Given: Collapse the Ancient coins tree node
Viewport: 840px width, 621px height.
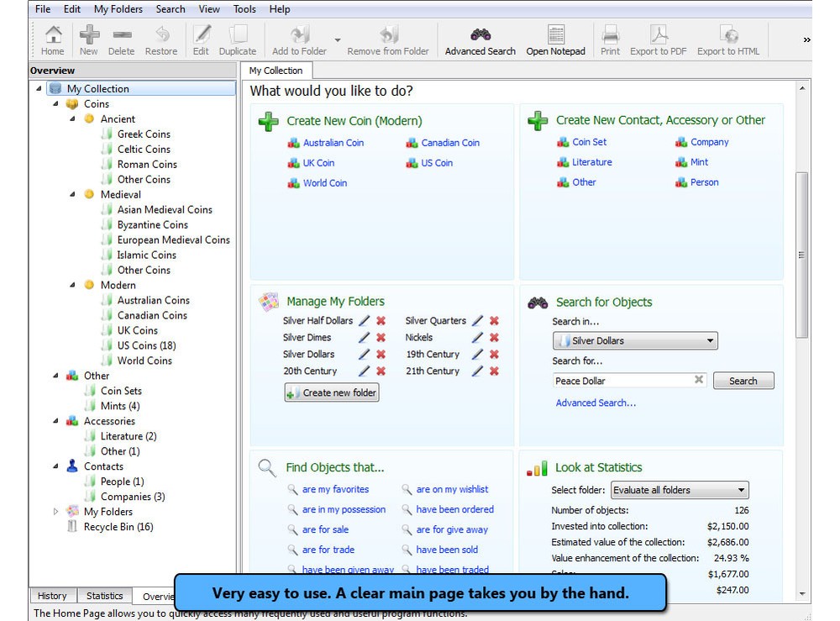Looking at the screenshot, I should [x=71, y=118].
